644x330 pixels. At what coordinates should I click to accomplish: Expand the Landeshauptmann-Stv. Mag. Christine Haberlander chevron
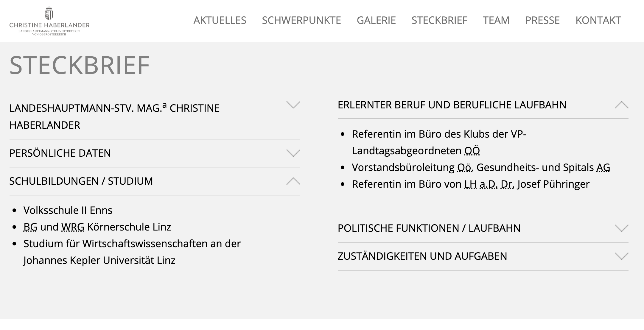293,105
